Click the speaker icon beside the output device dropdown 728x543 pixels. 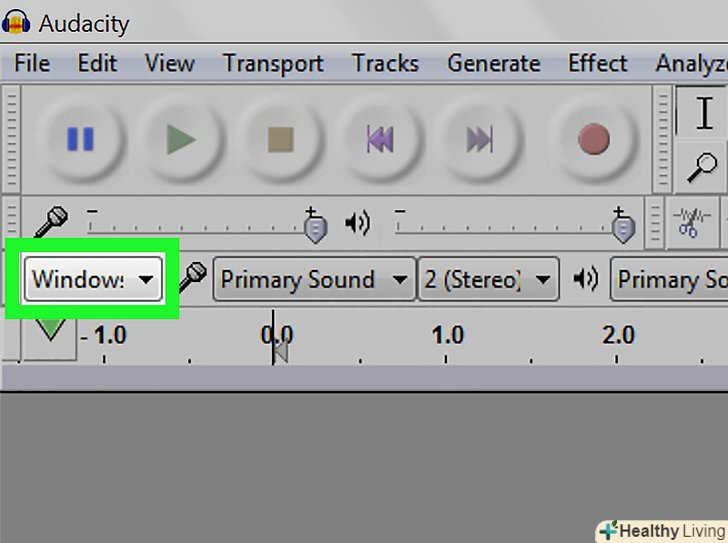(x=585, y=279)
